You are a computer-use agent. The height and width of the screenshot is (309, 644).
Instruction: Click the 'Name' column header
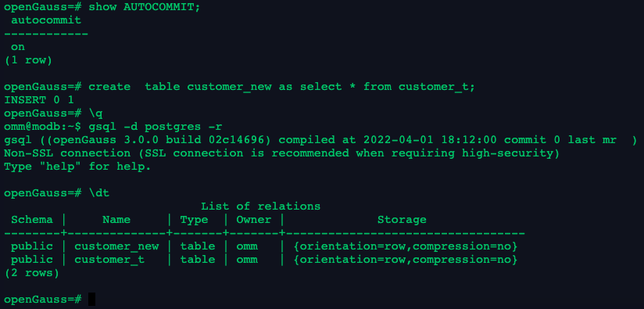click(x=116, y=219)
